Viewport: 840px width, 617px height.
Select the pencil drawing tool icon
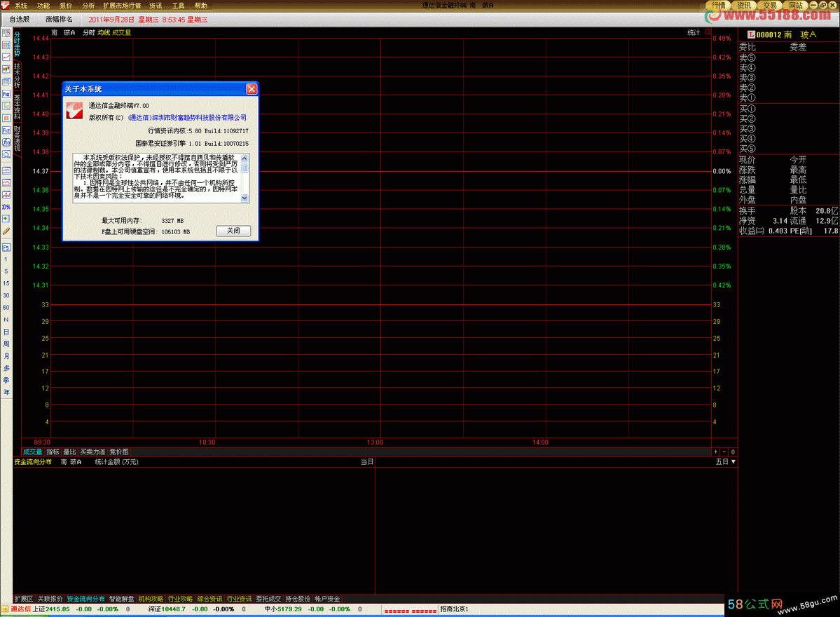pos(6,231)
